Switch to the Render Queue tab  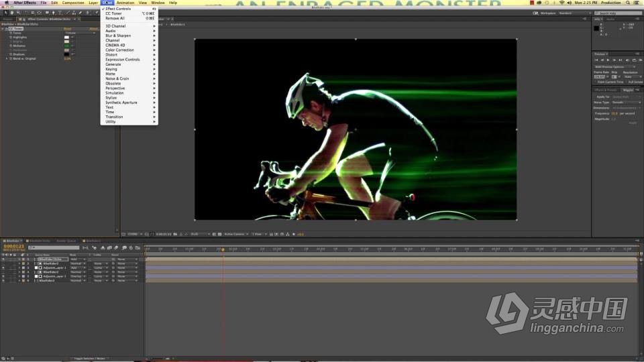pyautogui.click(x=66, y=241)
